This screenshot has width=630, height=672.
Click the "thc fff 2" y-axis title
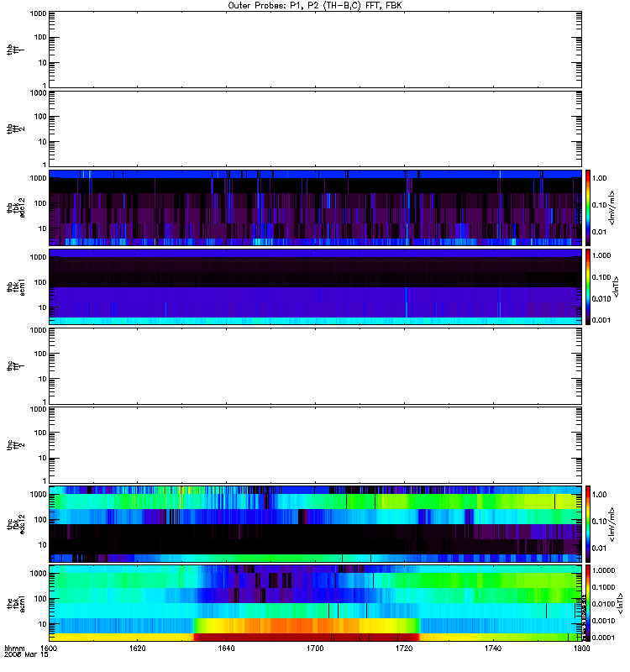15,445
